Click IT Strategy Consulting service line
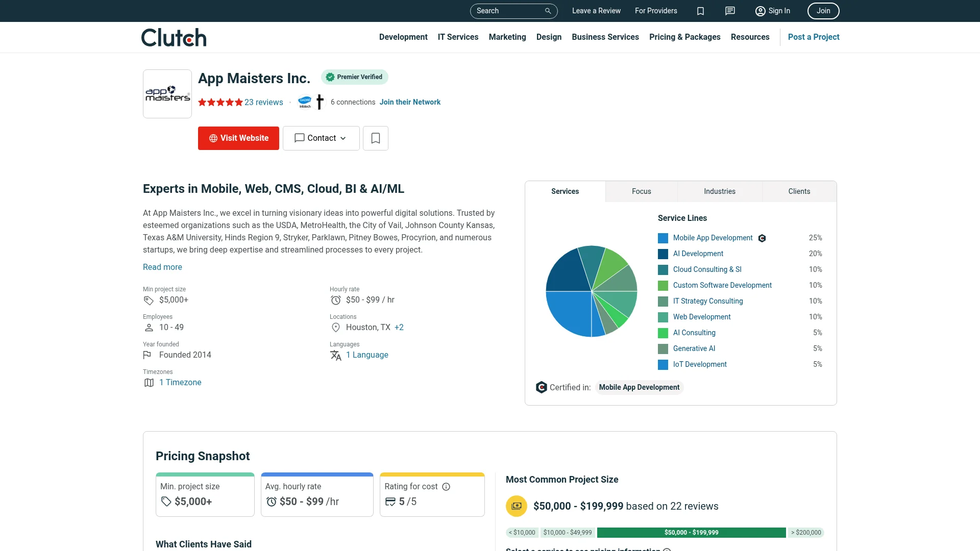The image size is (980, 551). [708, 302]
